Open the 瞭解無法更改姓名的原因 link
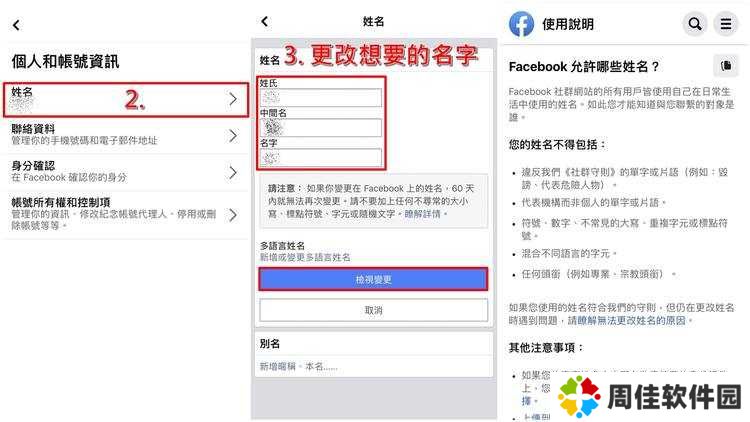This screenshot has width=750, height=422. (x=627, y=320)
